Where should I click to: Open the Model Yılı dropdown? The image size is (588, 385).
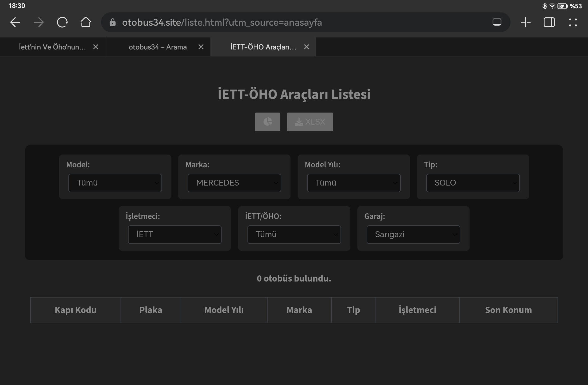point(354,183)
